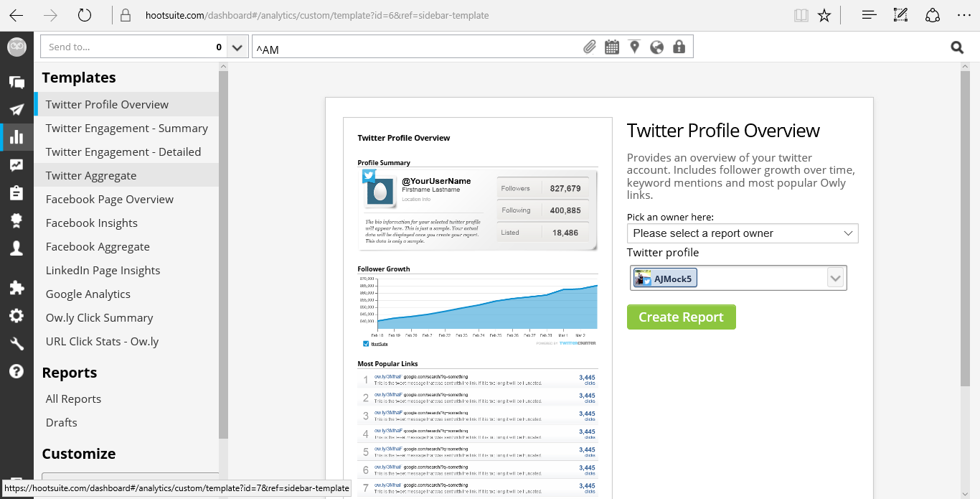
Task: Click the Analytics bar chart icon
Action: (x=17, y=137)
